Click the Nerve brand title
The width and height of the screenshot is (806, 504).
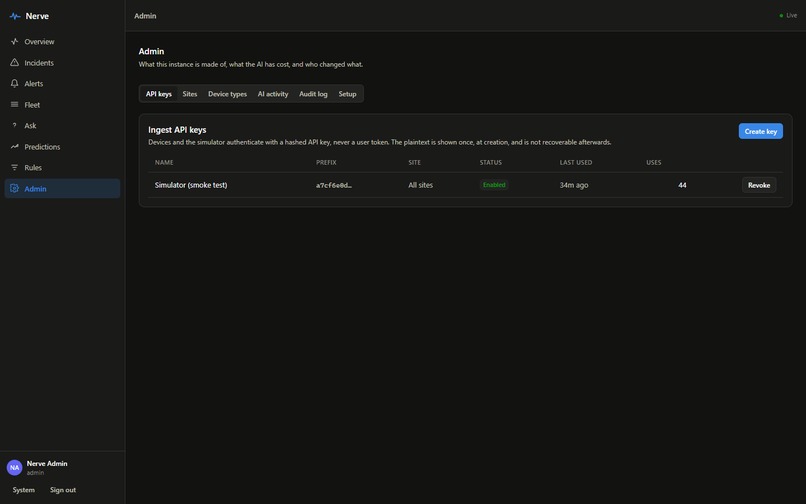tap(37, 16)
